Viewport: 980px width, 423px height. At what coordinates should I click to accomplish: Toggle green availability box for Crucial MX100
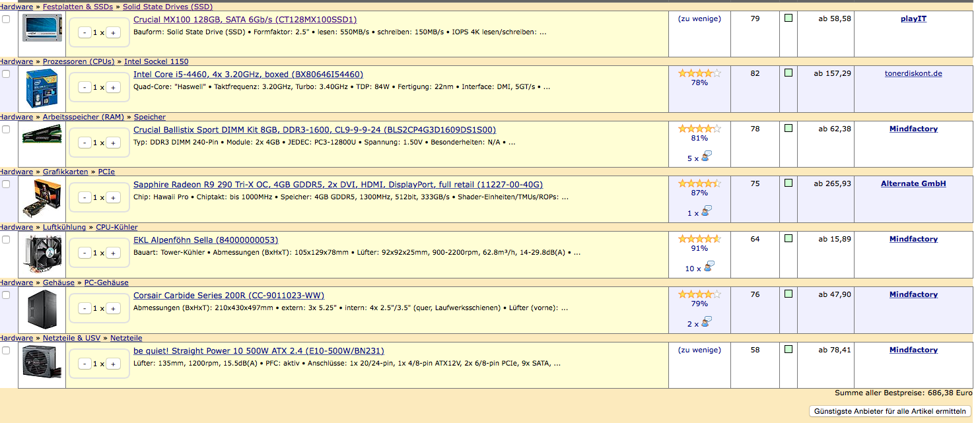pos(788,18)
